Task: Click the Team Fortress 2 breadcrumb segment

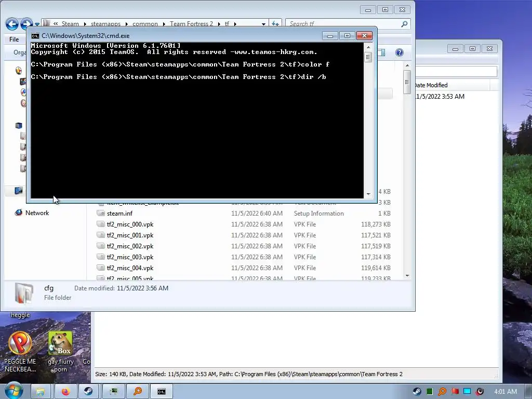Action: click(x=191, y=24)
